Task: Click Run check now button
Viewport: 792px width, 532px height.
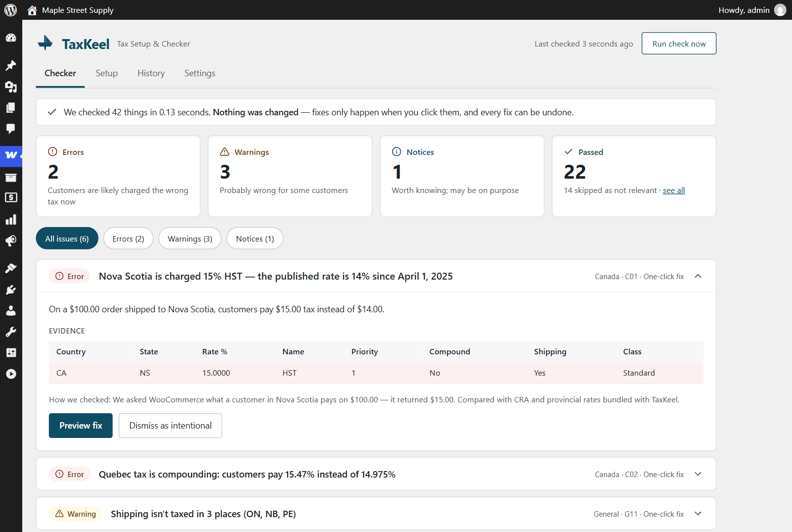Action: click(x=679, y=44)
